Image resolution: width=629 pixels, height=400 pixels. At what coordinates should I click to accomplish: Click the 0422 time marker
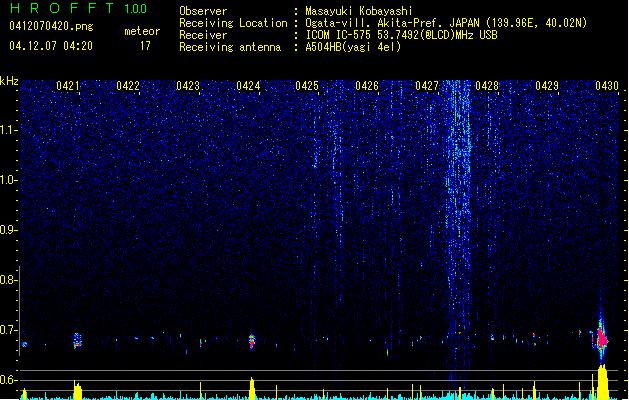point(128,86)
